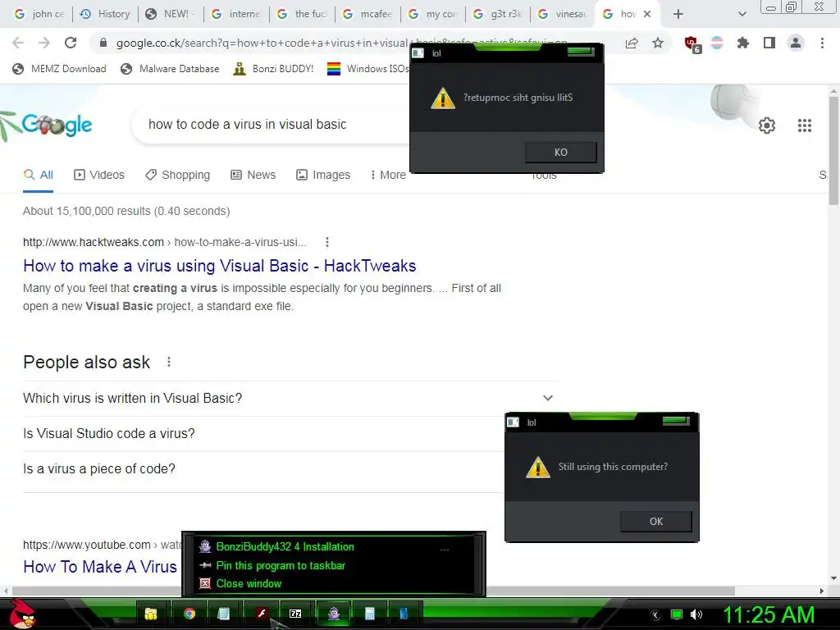Share this page icon in address bar
This screenshot has width=840, height=630.
pyautogui.click(x=632, y=43)
